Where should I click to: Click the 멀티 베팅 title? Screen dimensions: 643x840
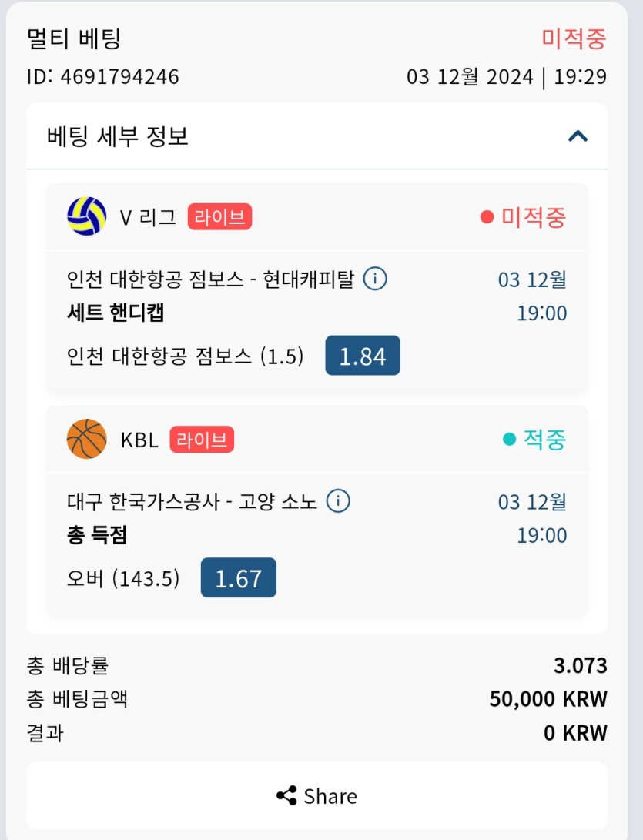[74, 38]
